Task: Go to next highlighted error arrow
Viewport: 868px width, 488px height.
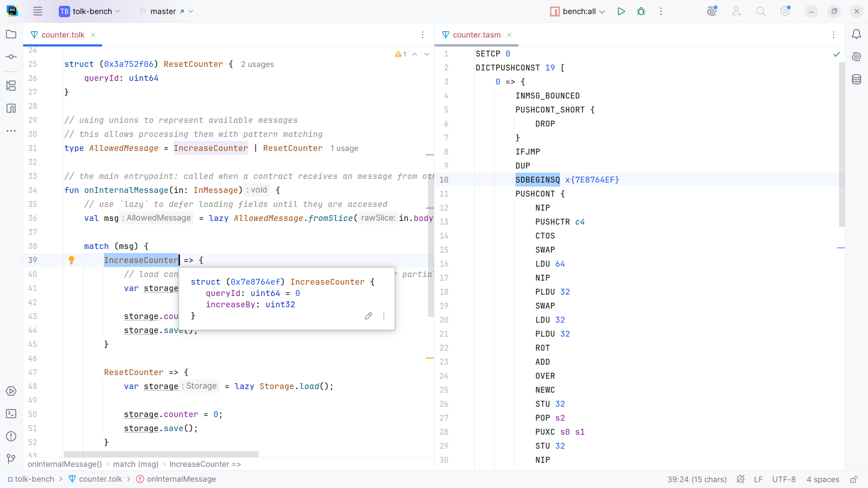Action: click(x=427, y=54)
